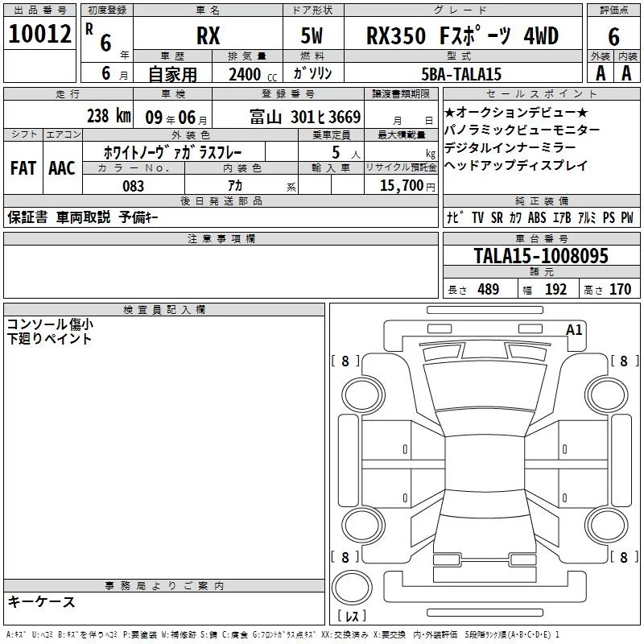Select width value 192

(555, 290)
